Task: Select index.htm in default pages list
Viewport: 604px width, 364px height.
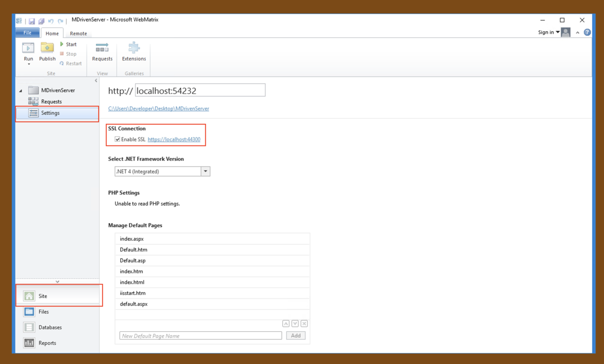Action: pos(212,271)
